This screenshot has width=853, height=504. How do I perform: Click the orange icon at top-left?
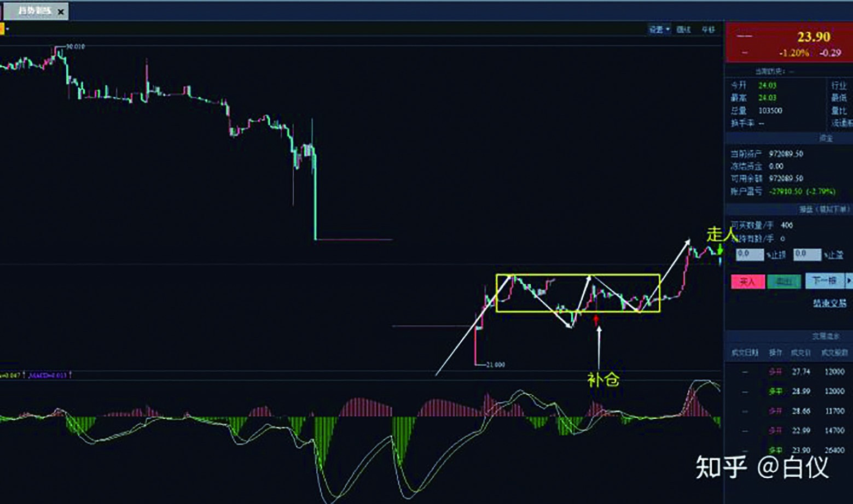[x=2, y=29]
